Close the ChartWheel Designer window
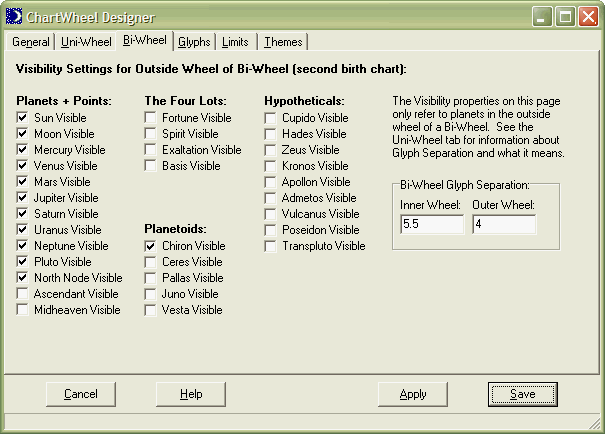605x434 pixels. pos(588,17)
